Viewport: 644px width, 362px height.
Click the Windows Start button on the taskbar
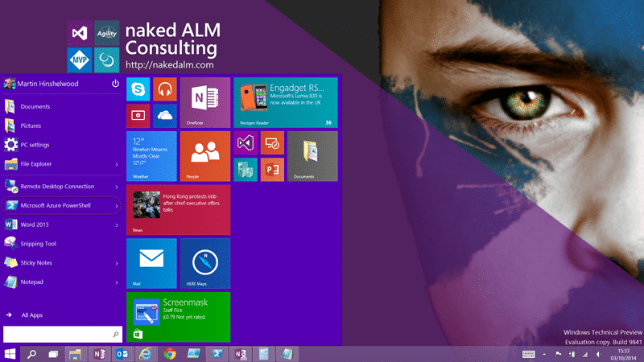(x=10, y=354)
